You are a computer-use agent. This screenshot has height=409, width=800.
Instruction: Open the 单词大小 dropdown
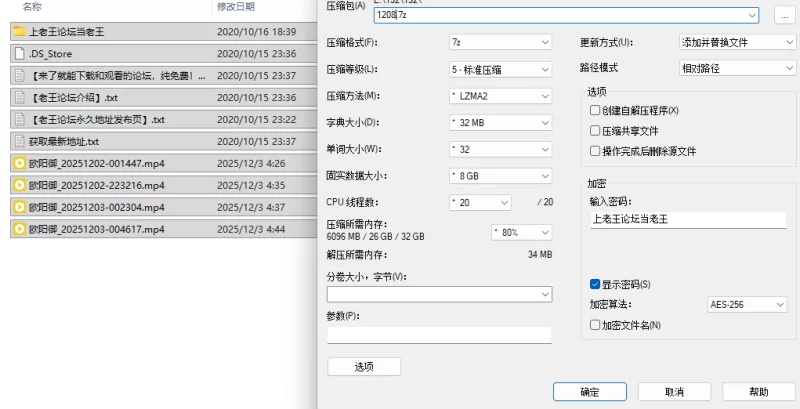(500, 149)
